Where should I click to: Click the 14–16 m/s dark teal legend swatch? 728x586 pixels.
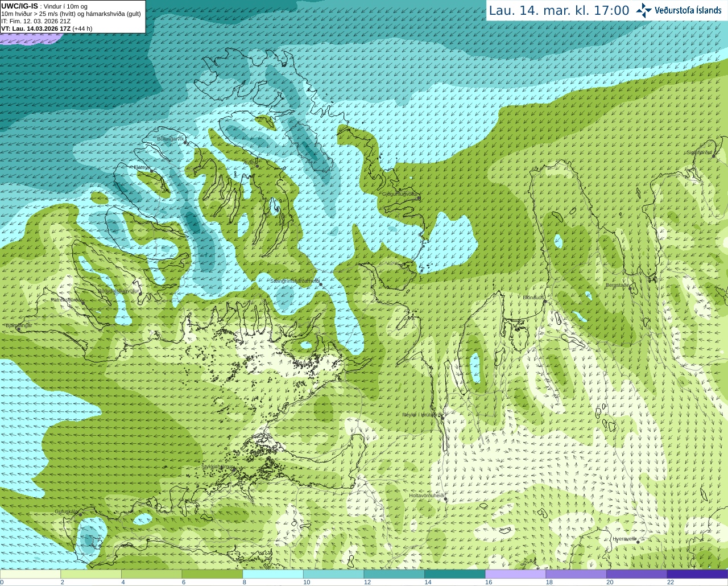coord(455,574)
